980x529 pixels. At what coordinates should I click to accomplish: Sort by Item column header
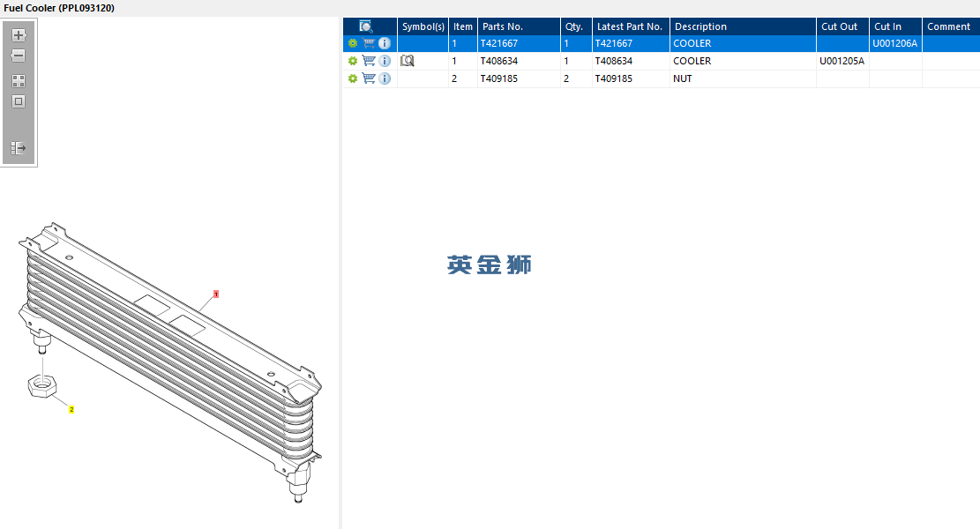point(463,26)
